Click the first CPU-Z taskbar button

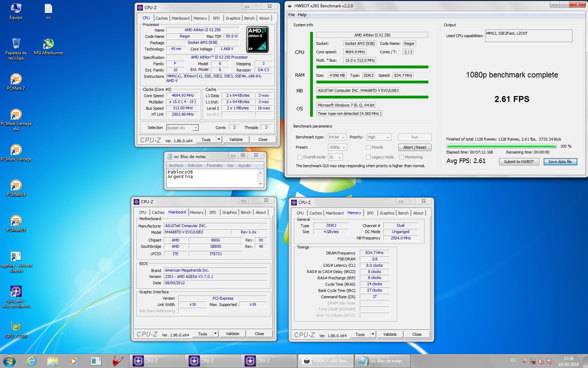pyautogui.click(x=157, y=361)
